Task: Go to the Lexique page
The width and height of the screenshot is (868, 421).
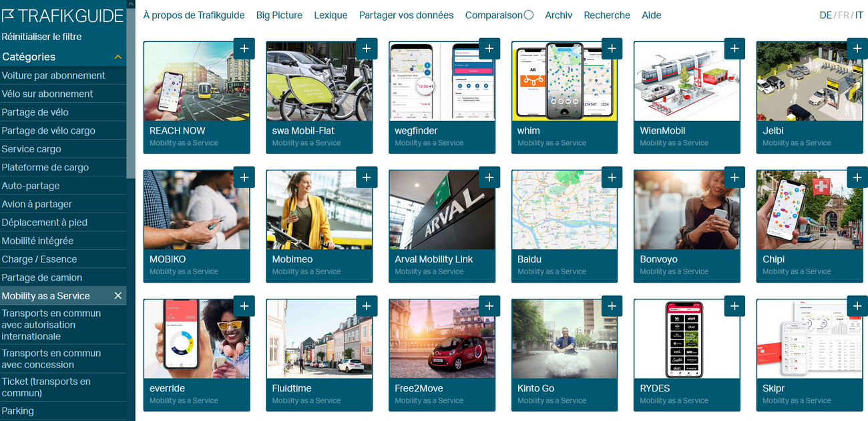Action: tap(331, 15)
